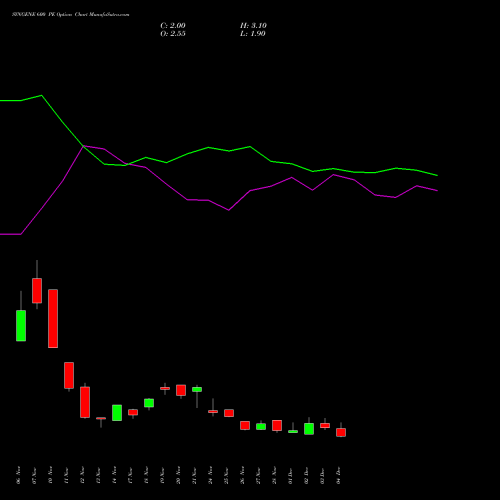500x500 pixels.
Task: Select the open value O: 2.55
Action: 173,34
